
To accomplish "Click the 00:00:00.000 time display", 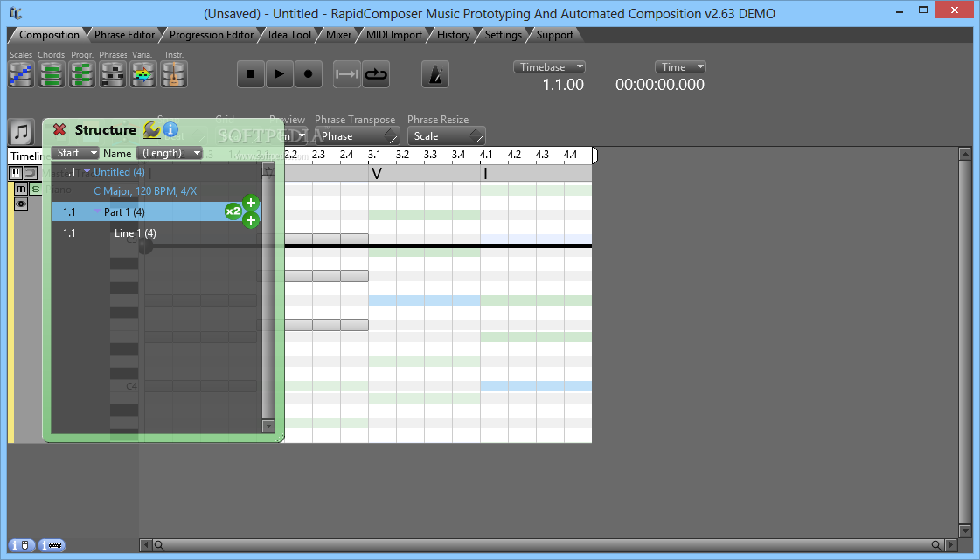I will click(x=660, y=85).
